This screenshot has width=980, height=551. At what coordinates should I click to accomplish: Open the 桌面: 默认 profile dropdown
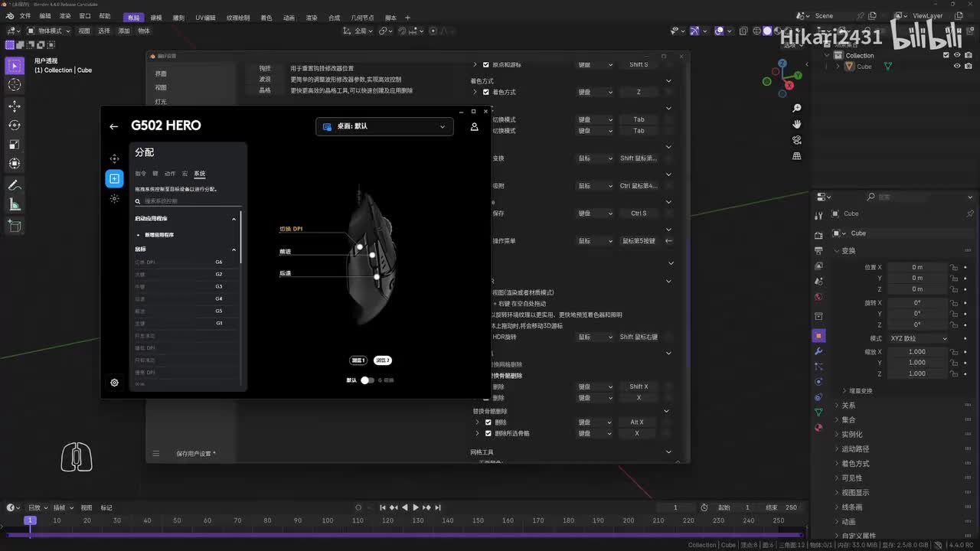tap(384, 126)
